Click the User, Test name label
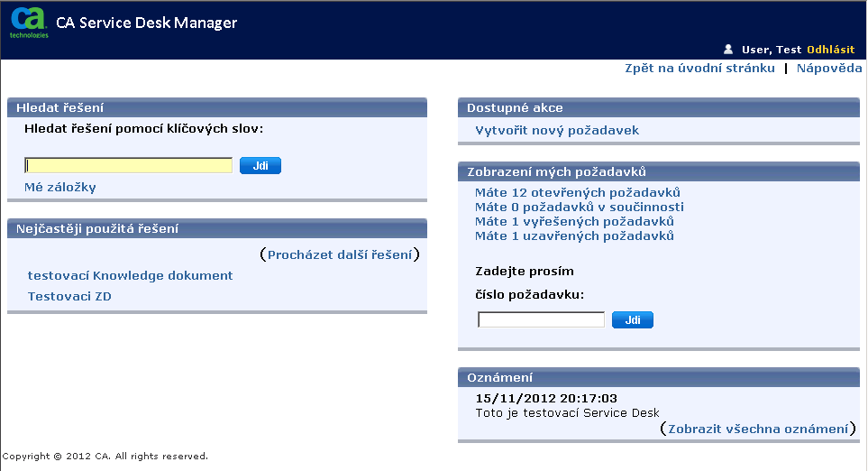The width and height of the screenshot is (868, 471). [772, 50]
